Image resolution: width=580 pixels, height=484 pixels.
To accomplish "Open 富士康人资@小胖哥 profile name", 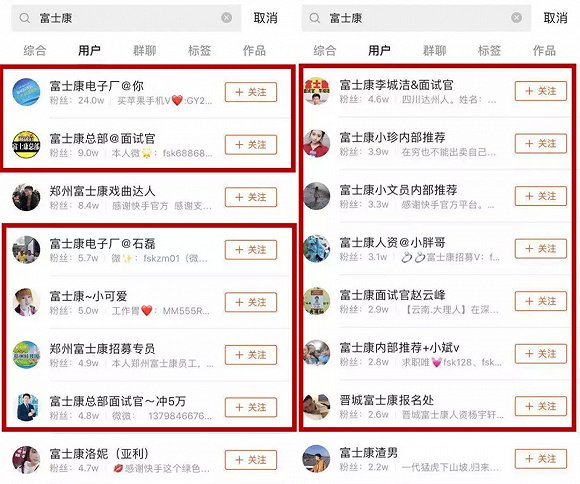I will tap(392, 242).
